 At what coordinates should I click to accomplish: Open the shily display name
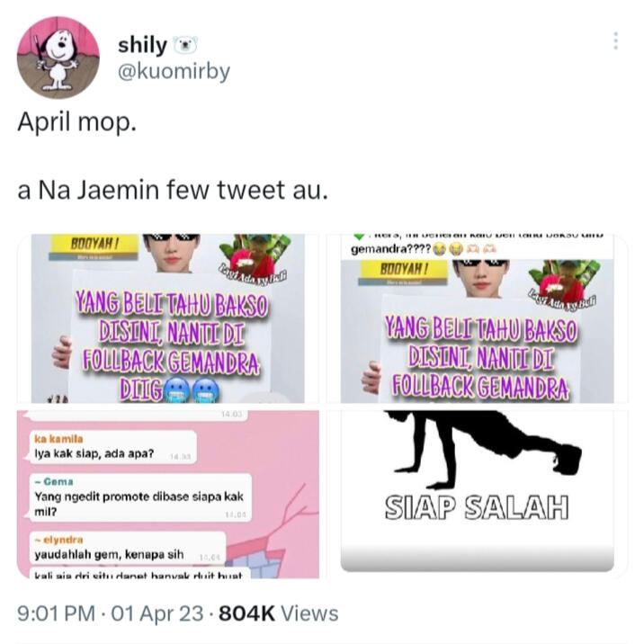pos(142,45)
